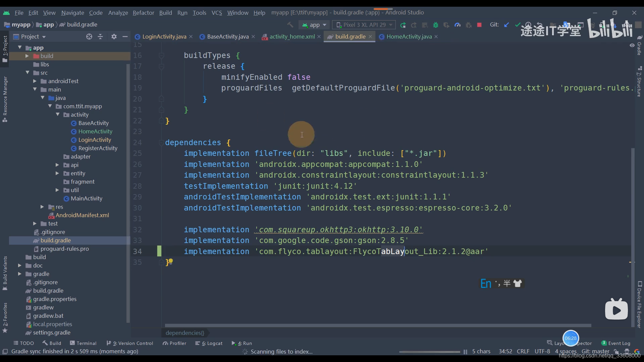Toggle fold marker at buildTypes line
The image size is (644, 362).
coord(161,55)
